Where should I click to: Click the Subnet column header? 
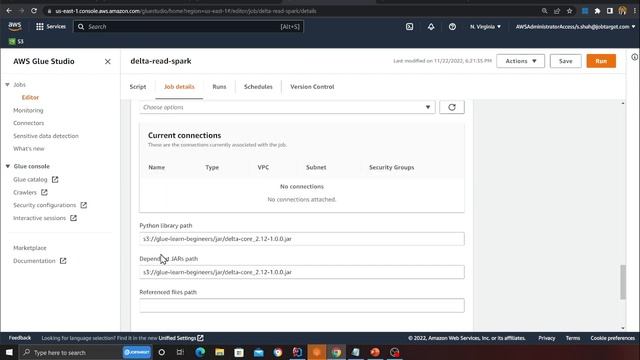click(x=316, y=167)
